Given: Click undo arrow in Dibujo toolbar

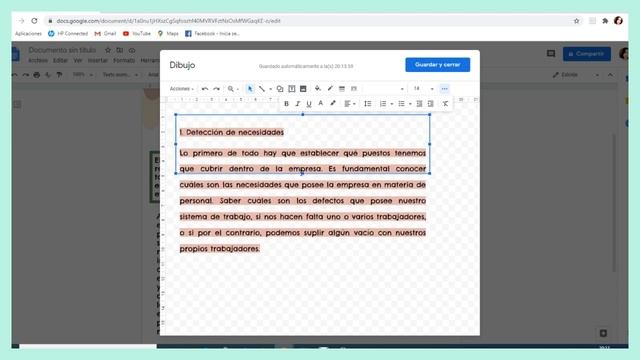Looking at the screenshot, I should [205, 89].
